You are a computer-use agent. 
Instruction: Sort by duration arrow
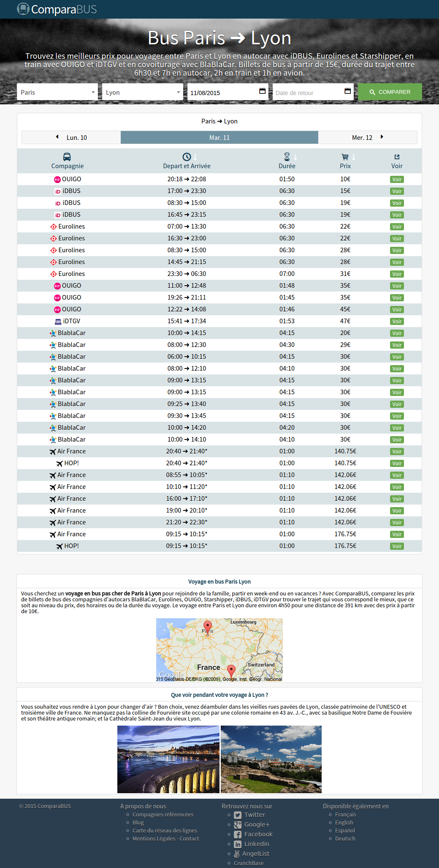coord(295,157)
